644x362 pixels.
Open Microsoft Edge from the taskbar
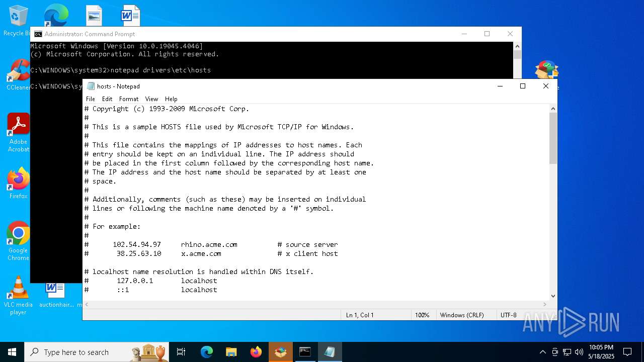207,352
